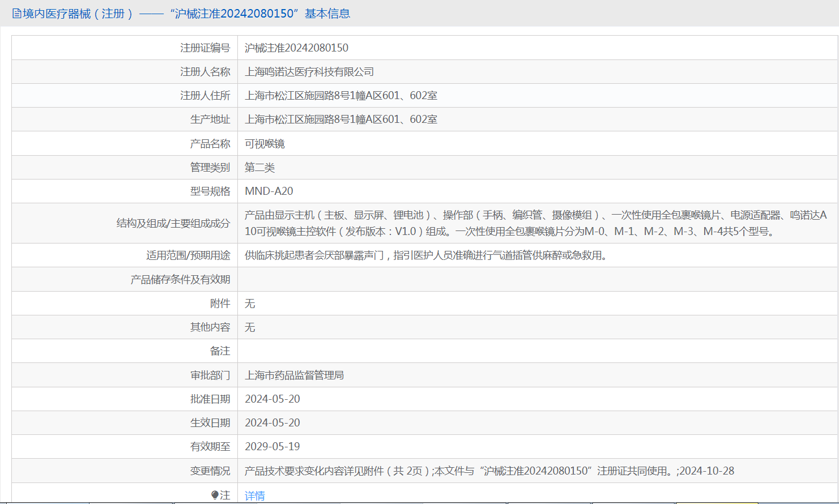Click the date 2024-05-20 in the 批准日期 row
Screen dimensions: 839x504
[272, 399]
